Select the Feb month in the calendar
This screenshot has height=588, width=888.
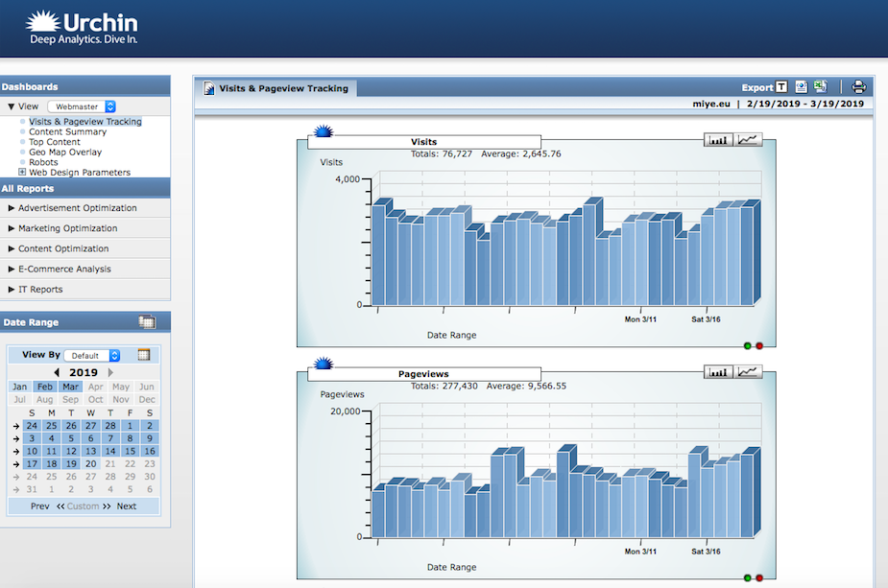tap(45, 387)
